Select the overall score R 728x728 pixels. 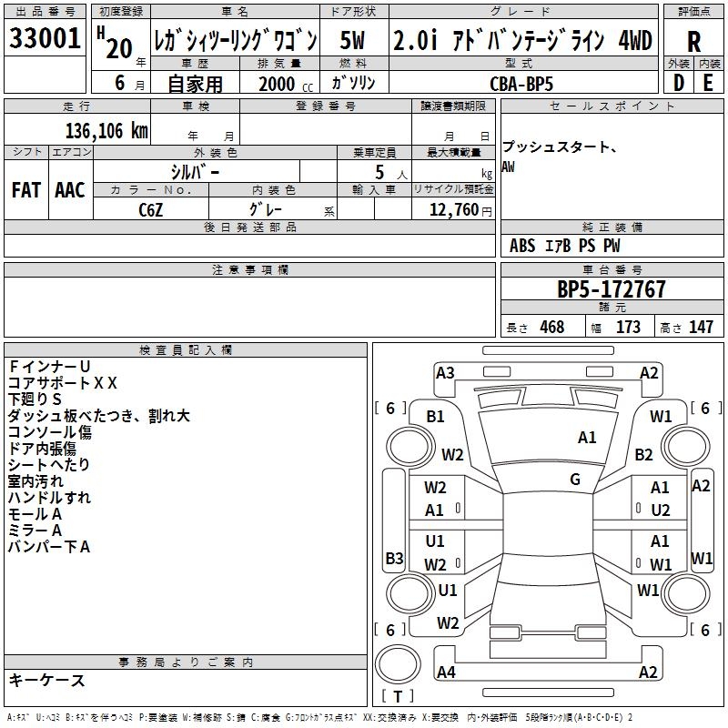[694, 42]
